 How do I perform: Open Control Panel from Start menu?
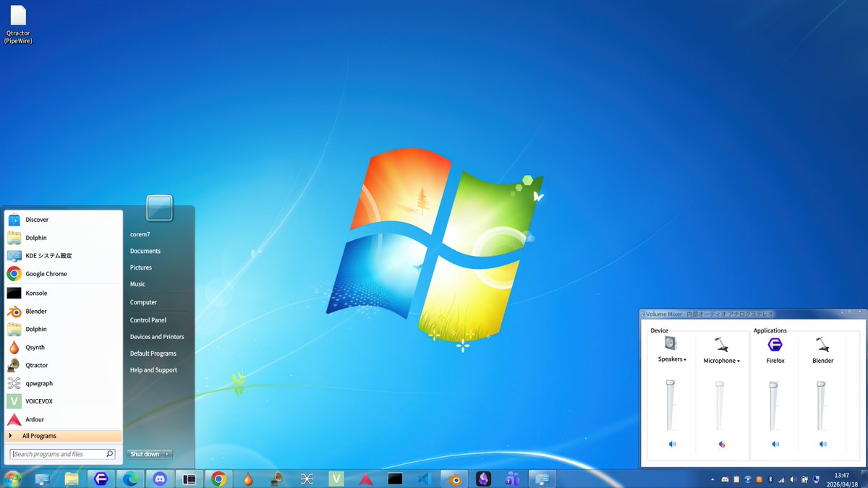148,320
